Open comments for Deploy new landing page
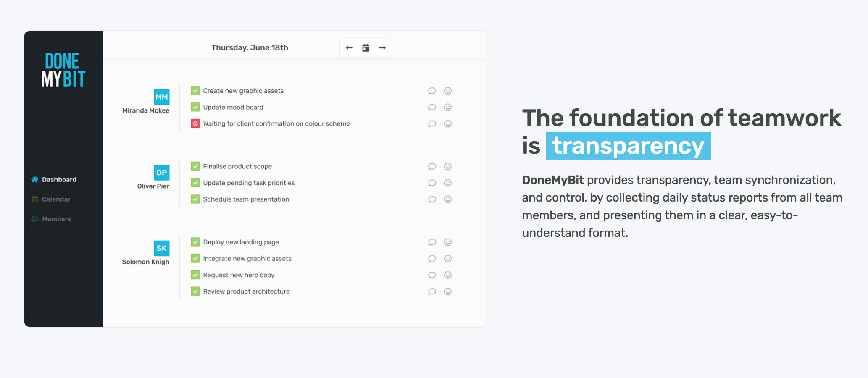Screen dimensions: 868x378 coord(432,242)
